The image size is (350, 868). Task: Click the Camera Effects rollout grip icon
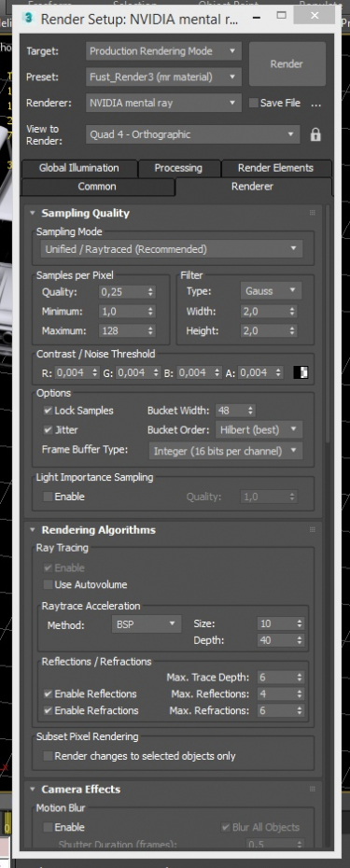coord(313,789)
